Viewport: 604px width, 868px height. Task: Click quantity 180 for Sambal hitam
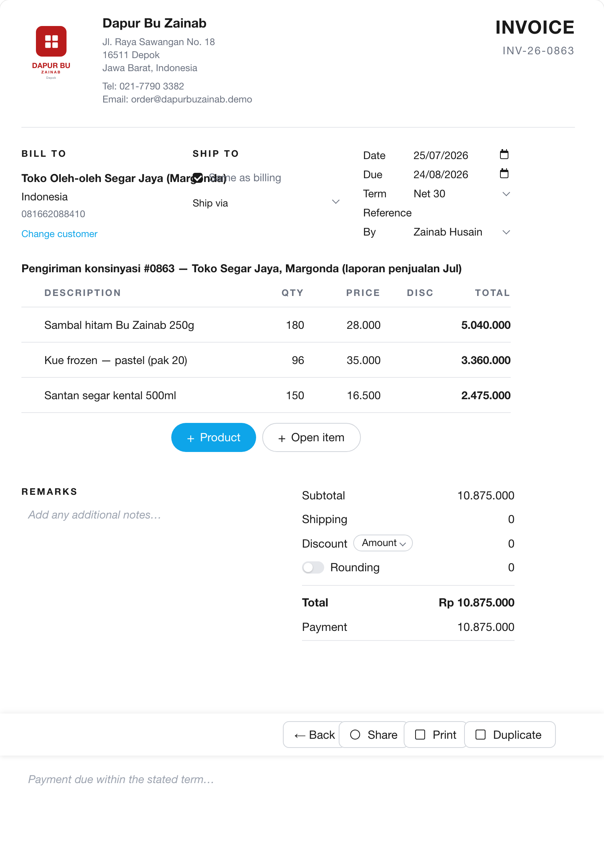pyautogui.click(x=295, y=325)
